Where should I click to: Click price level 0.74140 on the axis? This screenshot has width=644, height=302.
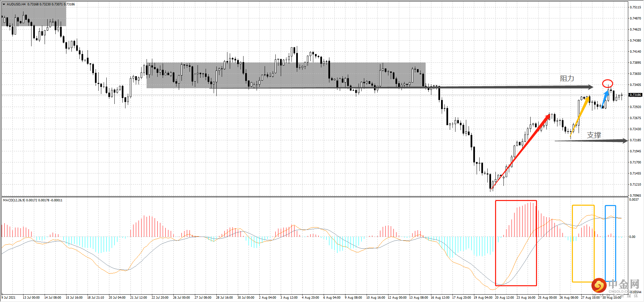[x=635, y=52]
